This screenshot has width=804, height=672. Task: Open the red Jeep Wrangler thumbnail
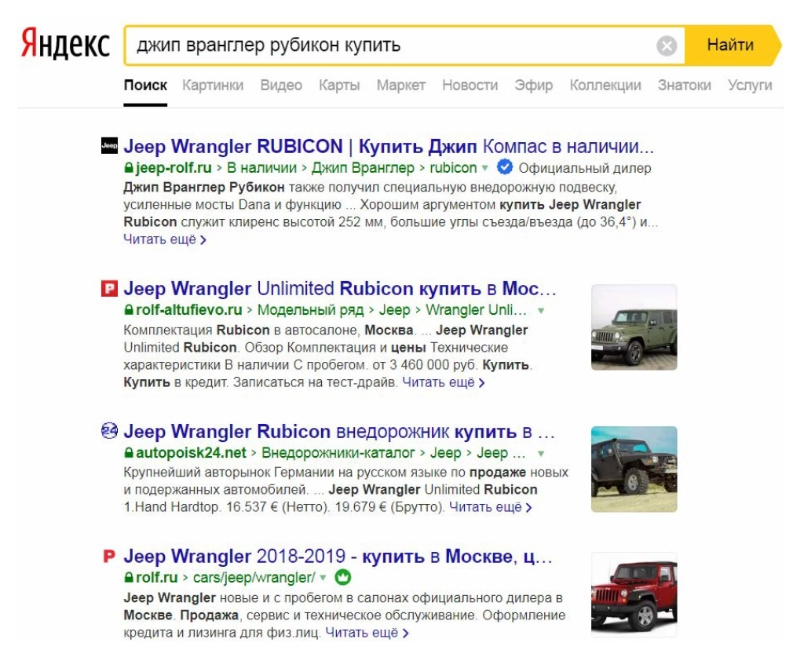(634, 594)
